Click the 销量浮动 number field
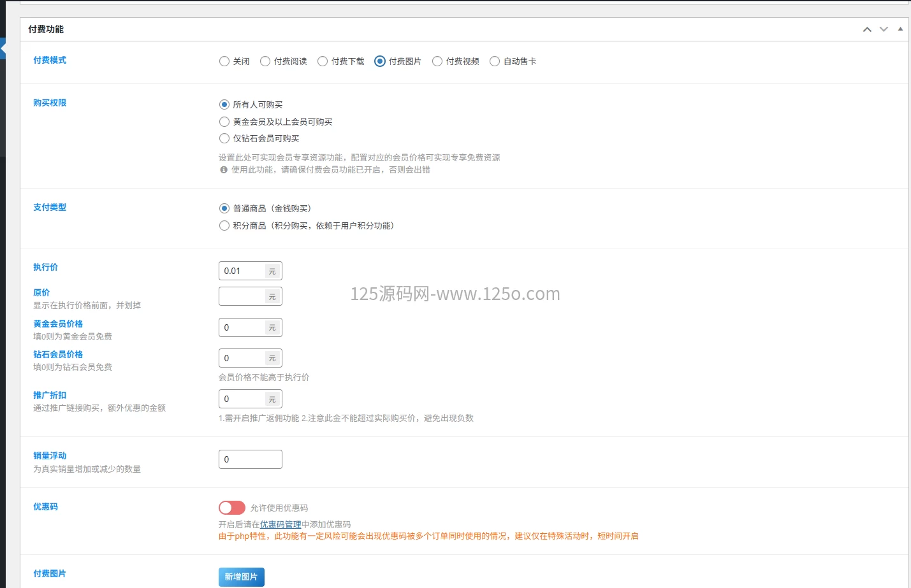 [251, 459]
